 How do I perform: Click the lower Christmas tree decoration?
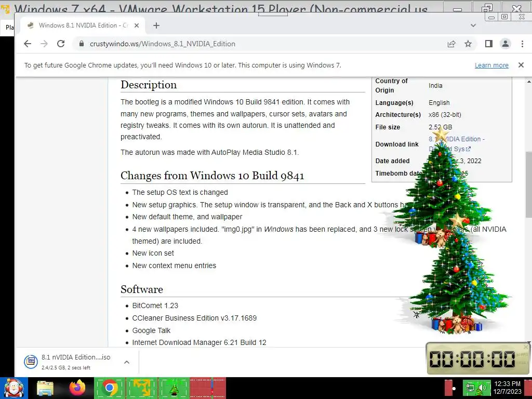click(x=458, y=278)
